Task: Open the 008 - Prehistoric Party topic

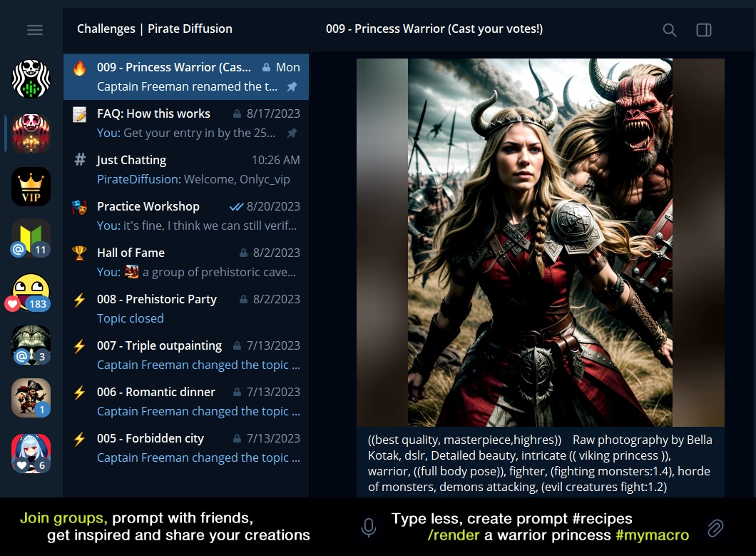Action: click(186, 308)
